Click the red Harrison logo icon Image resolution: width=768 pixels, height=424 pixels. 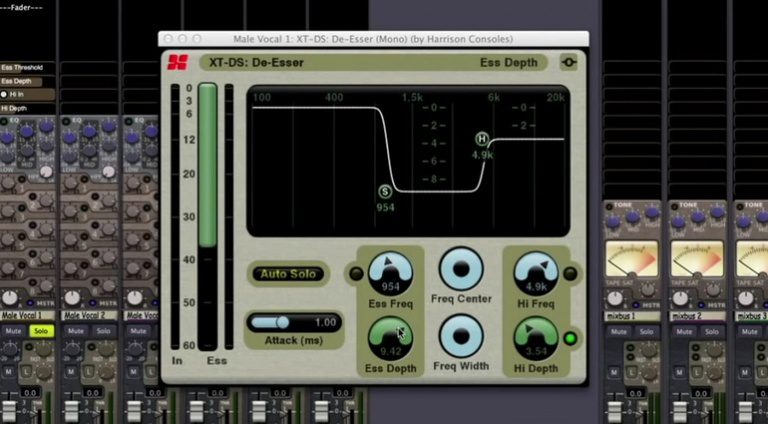pyautogui.click(x=177, y=62)
